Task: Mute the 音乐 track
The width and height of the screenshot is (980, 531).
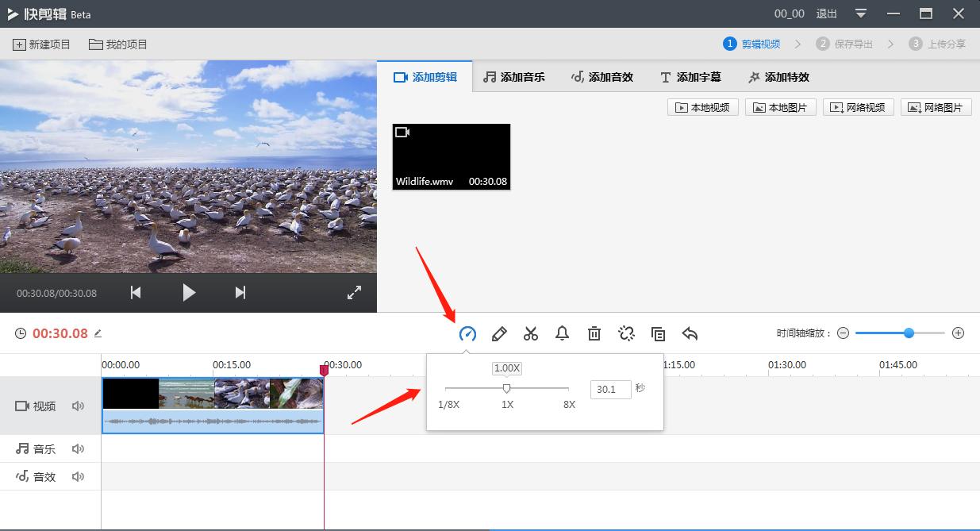Action: pyautogui.click(x=78, y=448)
